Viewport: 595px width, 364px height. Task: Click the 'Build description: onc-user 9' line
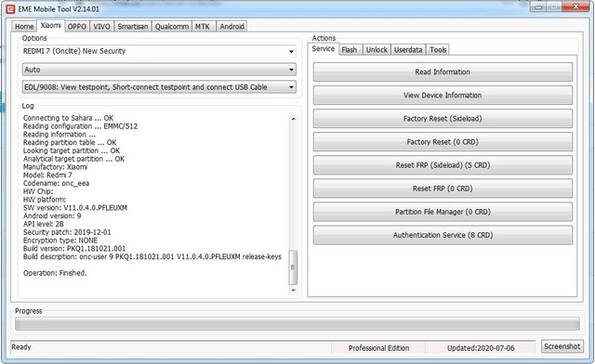pos(152,257)
